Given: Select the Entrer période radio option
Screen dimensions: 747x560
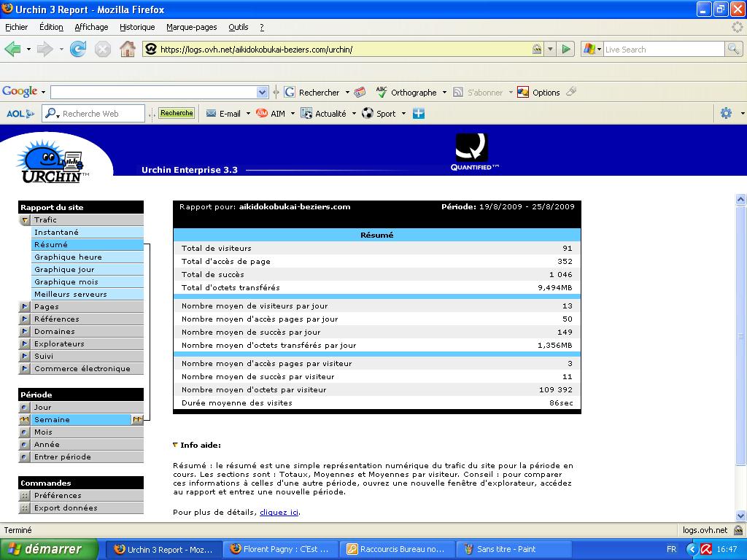Looking at the screenshot, I should (24, 456).
